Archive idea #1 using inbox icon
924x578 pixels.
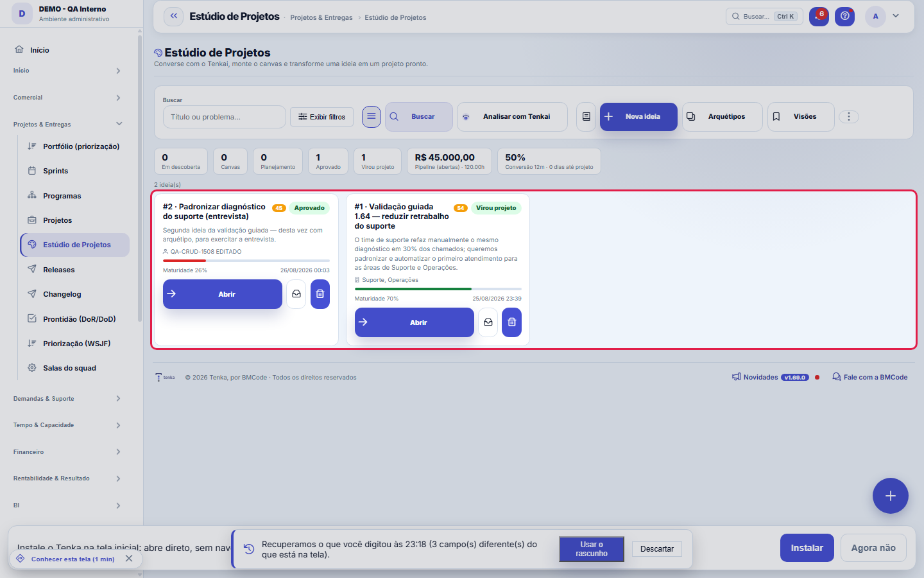click(488, 322)
